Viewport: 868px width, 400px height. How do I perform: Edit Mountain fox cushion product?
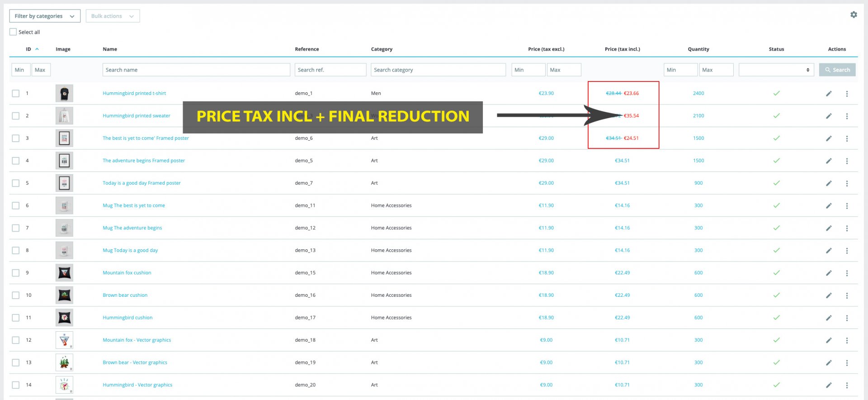pyautogui.click(x=829, y=273)
